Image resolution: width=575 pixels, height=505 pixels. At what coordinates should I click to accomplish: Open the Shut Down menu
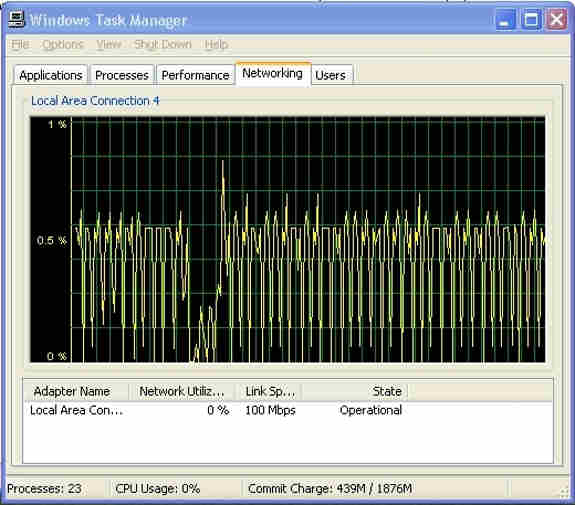162,44
